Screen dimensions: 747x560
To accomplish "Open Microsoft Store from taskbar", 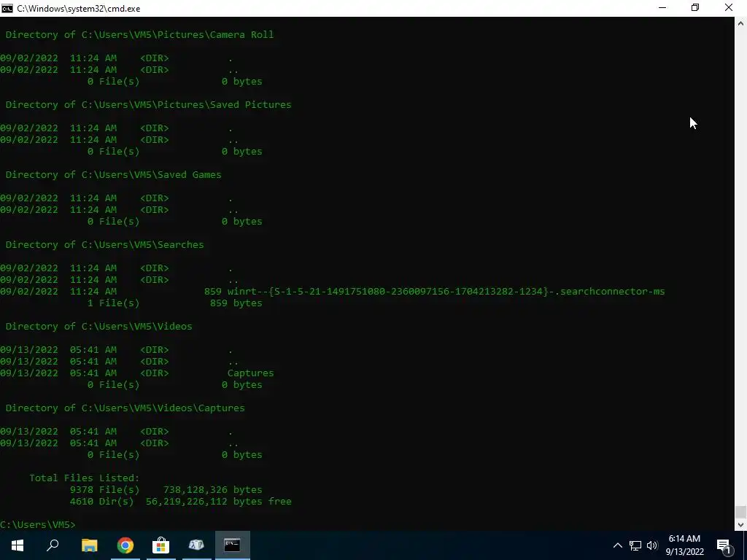I will [x=161, y=545].
